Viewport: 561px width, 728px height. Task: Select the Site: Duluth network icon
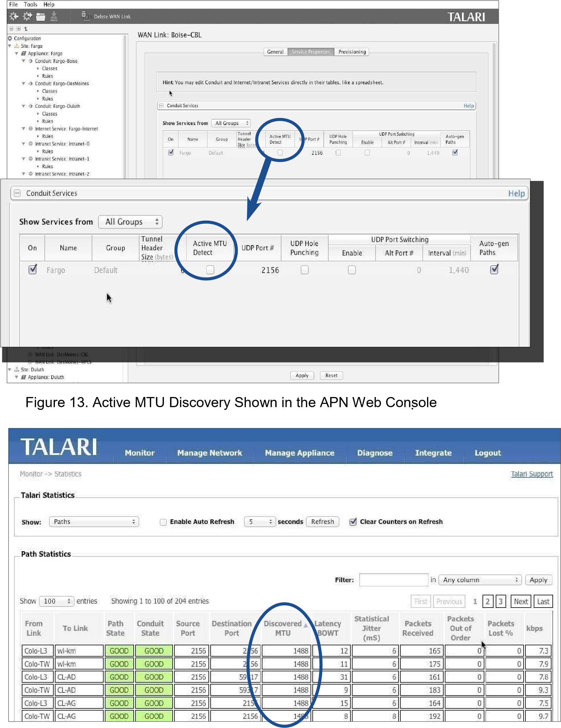coord(16,370)
